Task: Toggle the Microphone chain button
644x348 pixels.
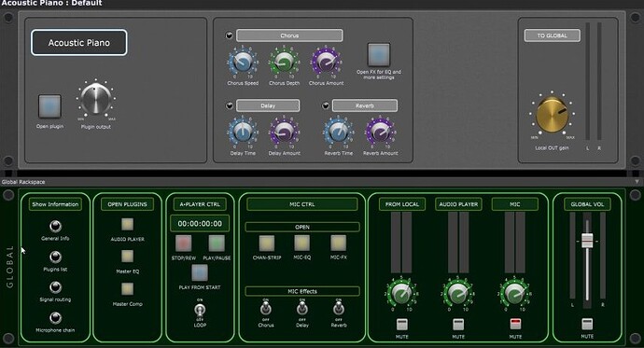Action: pos(55,318)
